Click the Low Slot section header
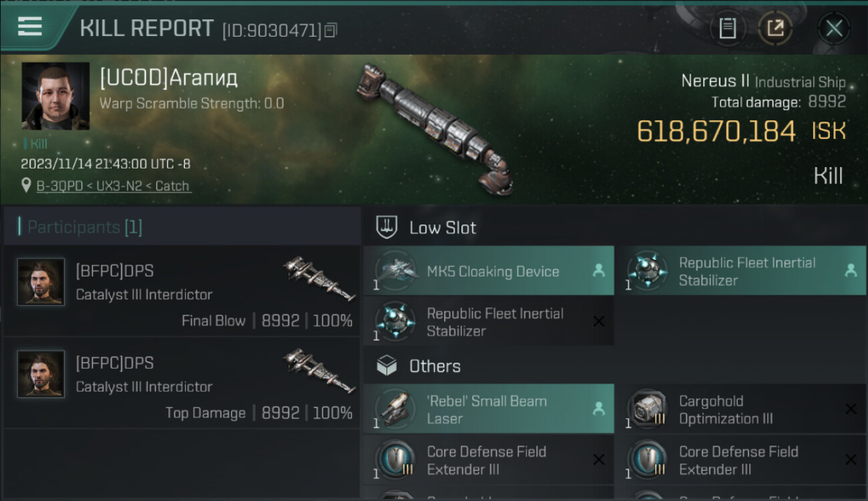868x501 pixels. click(x=443, y=228)
